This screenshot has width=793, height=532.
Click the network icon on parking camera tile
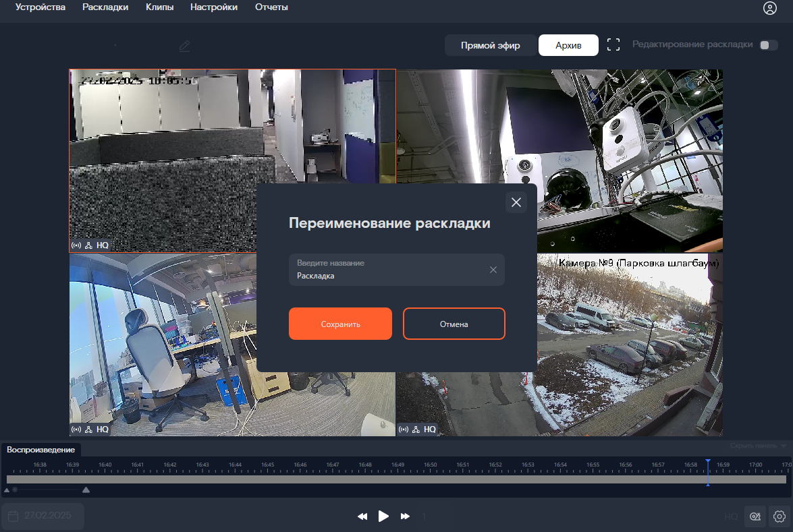click(416, 430)
